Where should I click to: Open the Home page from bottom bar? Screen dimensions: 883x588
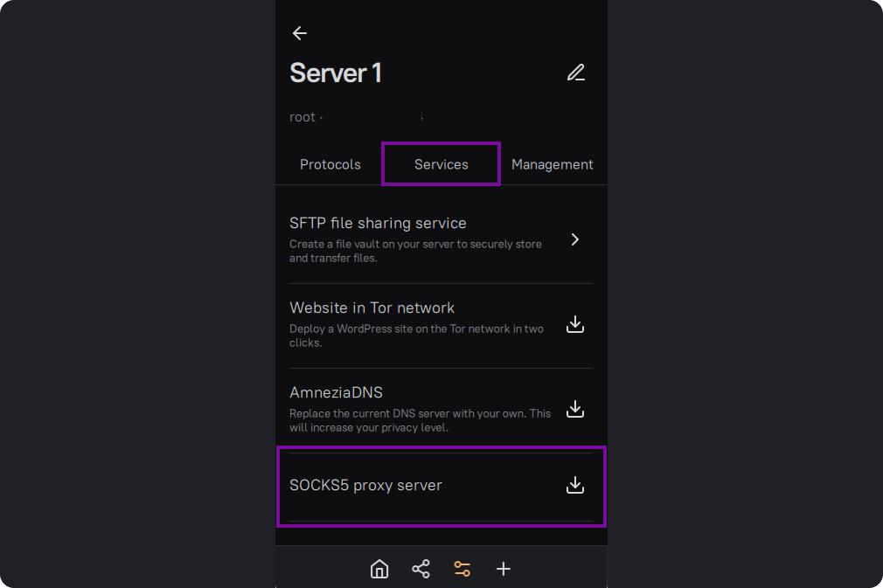pyautogui.click(x=379, y=570)
